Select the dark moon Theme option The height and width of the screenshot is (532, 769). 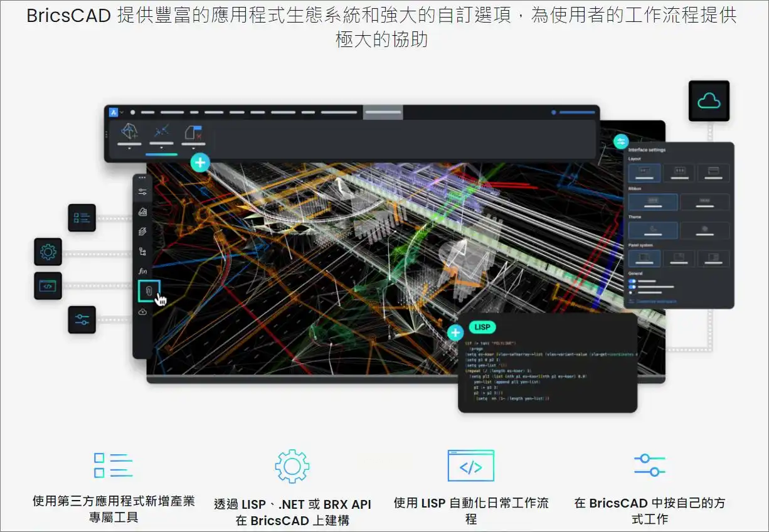click(x=653, y=230)
